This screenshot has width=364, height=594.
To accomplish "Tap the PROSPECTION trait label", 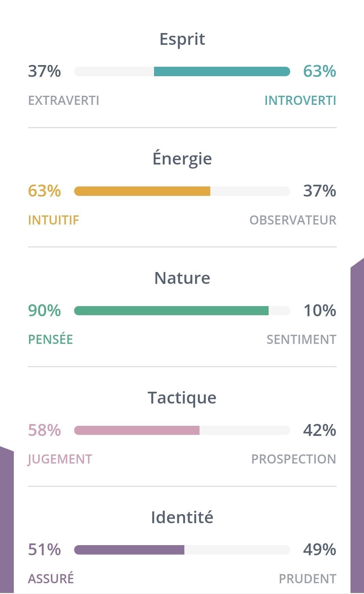I will point(294,459).
